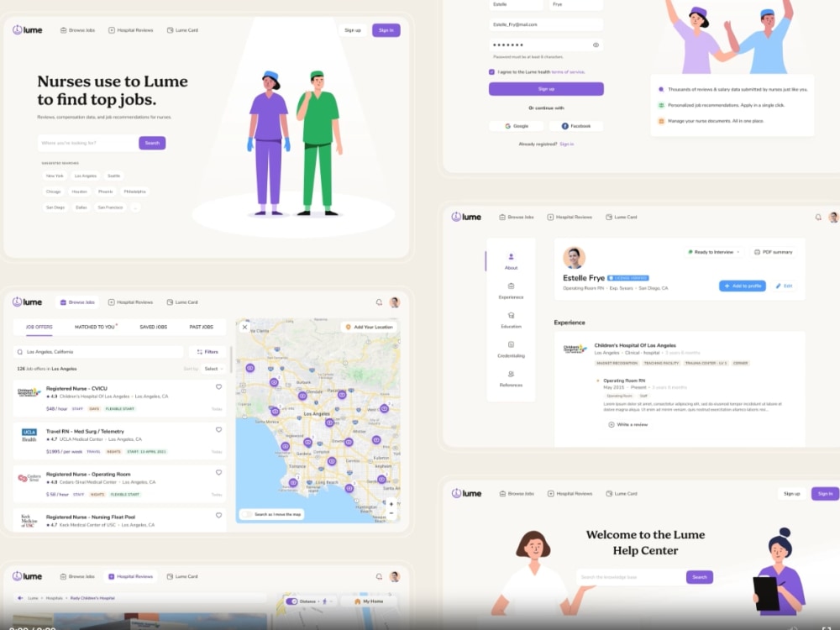Save the Travel RN - Med Surg heart icon
Screen dimensions: 840x630
pyautogui.click(x=218, y=429)
